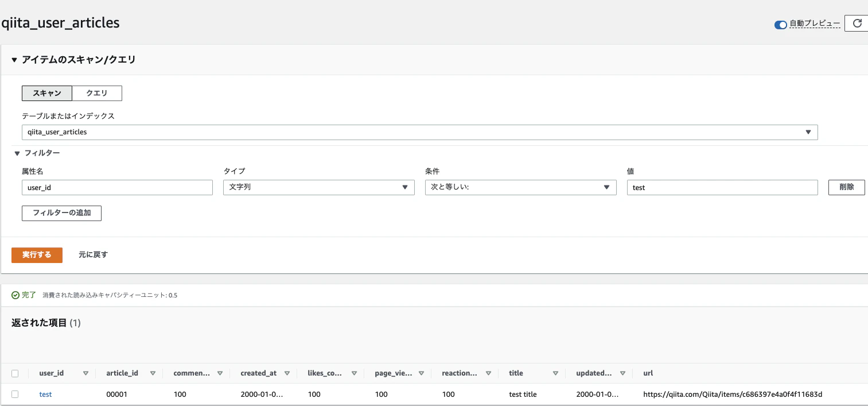Open the test user_id link
Screen dimensions: 868x406
click(45, 395)
